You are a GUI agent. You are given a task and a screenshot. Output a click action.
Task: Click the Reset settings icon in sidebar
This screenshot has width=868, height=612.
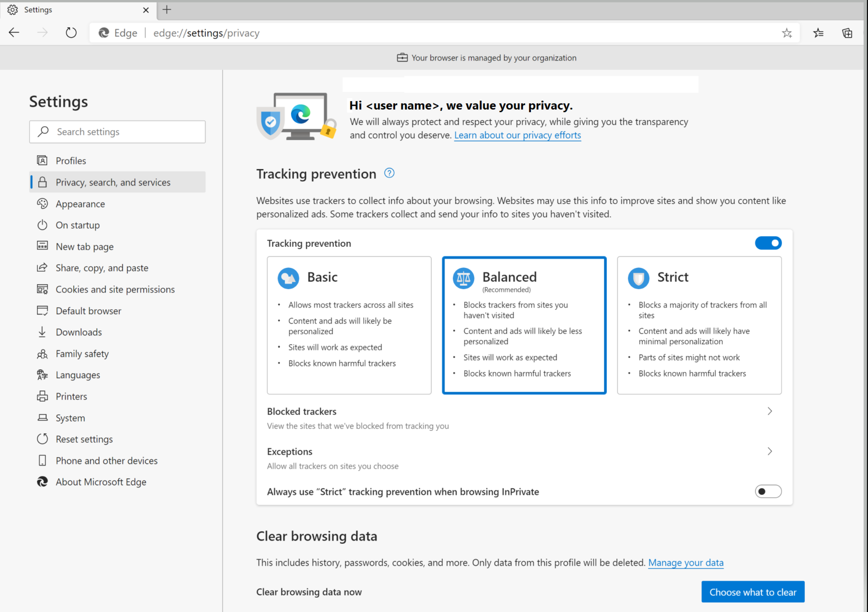pyautogui.click(x=43, y=438)
